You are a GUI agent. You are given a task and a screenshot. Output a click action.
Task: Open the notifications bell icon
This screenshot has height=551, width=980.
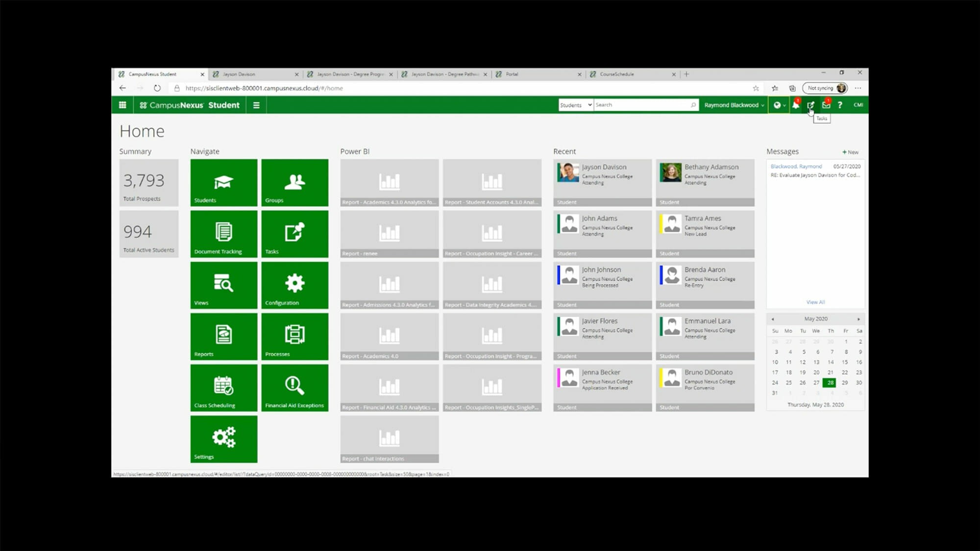point(796,105)
